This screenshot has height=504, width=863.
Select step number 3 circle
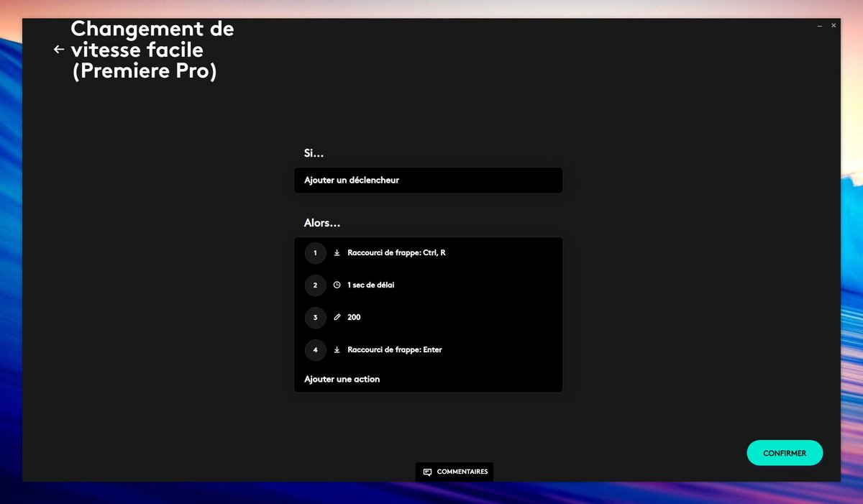315,318
